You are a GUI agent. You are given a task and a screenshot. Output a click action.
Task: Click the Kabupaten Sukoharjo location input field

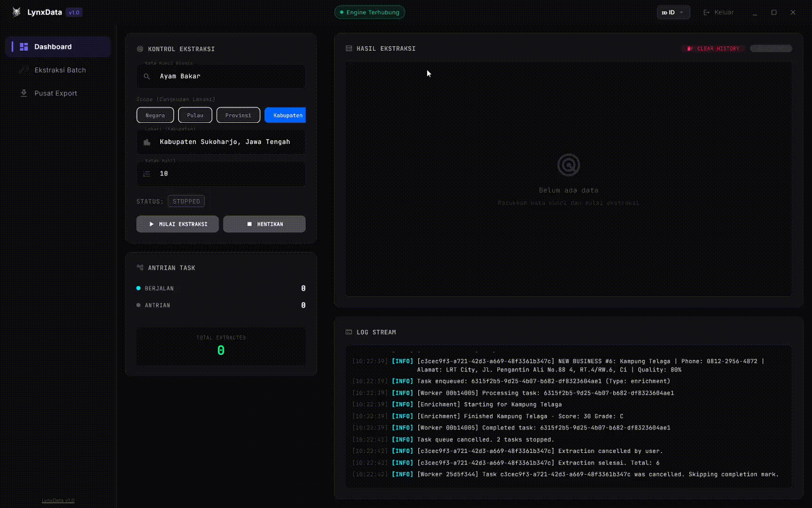click(221, 142)
